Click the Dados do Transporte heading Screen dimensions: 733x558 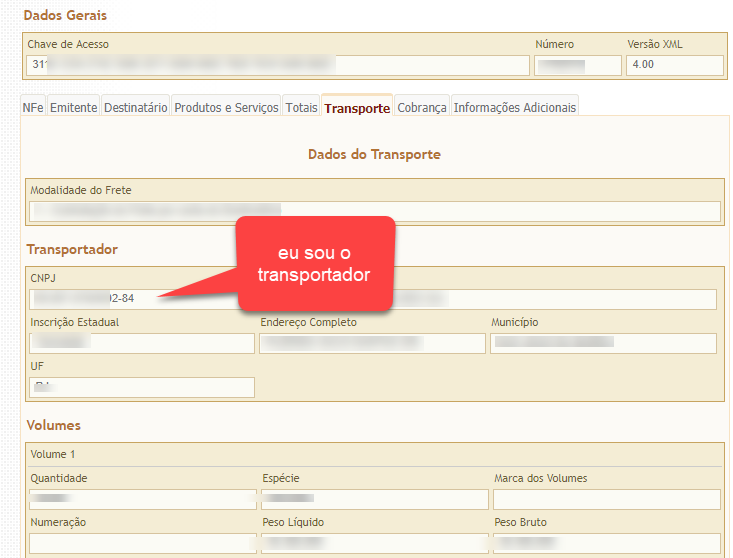click(x=374, y=154)
